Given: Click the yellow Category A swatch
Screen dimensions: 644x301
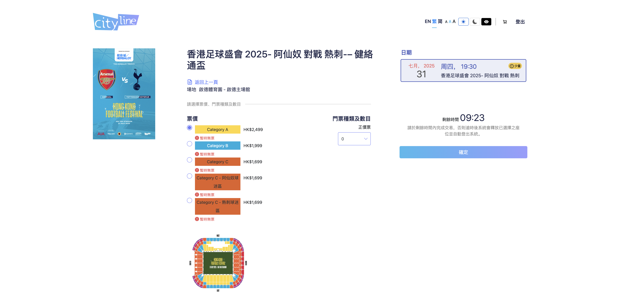Looking at the screenshot, I should tap(217, 130).
